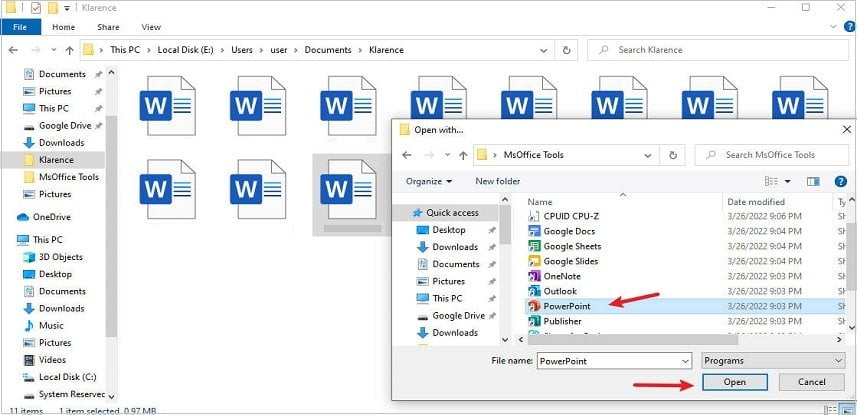857x415 pixels.
Task: Select the Google Docs shortcut icon
Action: point(534,231)
